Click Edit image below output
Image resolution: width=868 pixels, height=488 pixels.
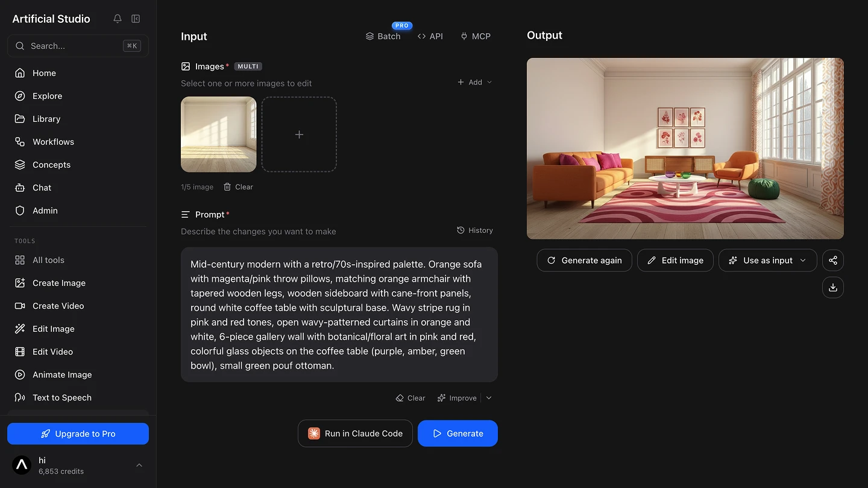pyautogui.click(x=675, y=260)
